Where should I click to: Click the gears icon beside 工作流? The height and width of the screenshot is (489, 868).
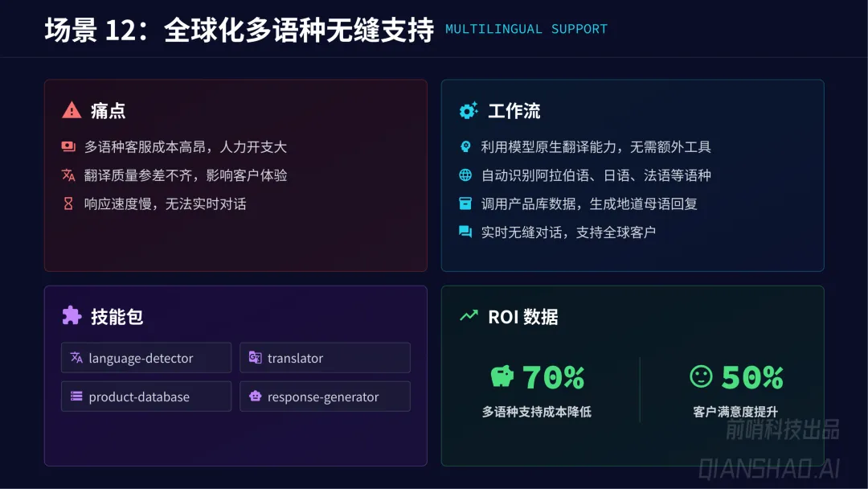click(469, 111)
